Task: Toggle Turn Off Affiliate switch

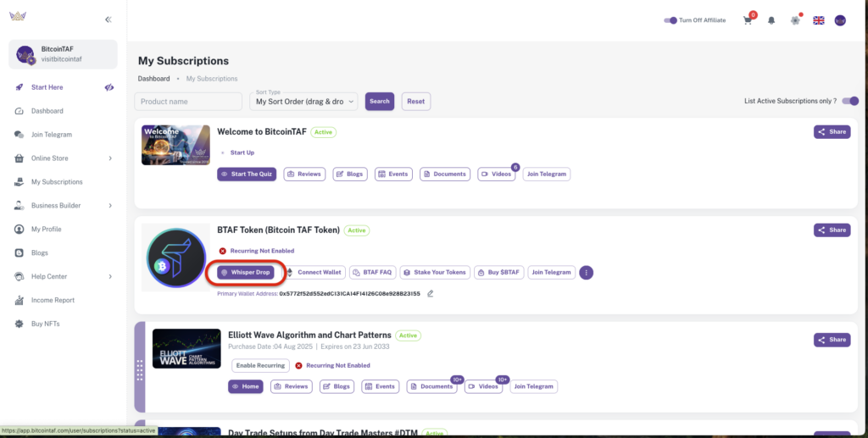Action: coord(670,20)
